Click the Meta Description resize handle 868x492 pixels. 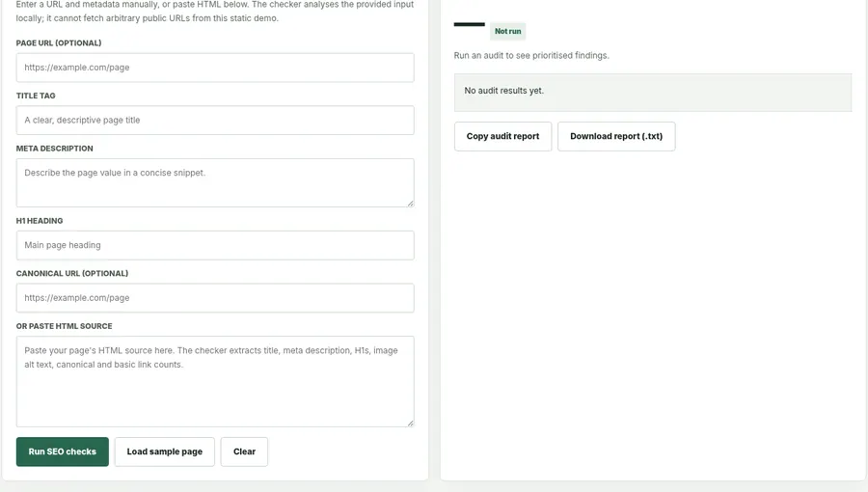coord(410,204)
